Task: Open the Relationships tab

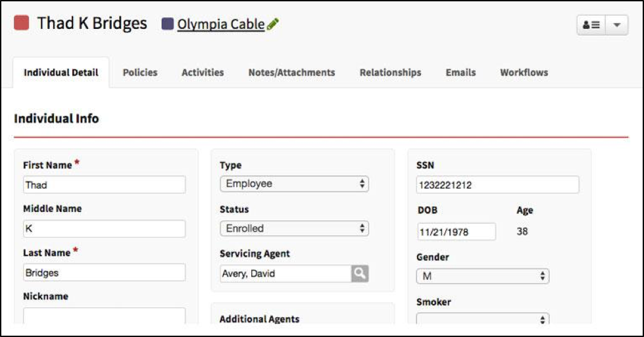Action: 391,72
